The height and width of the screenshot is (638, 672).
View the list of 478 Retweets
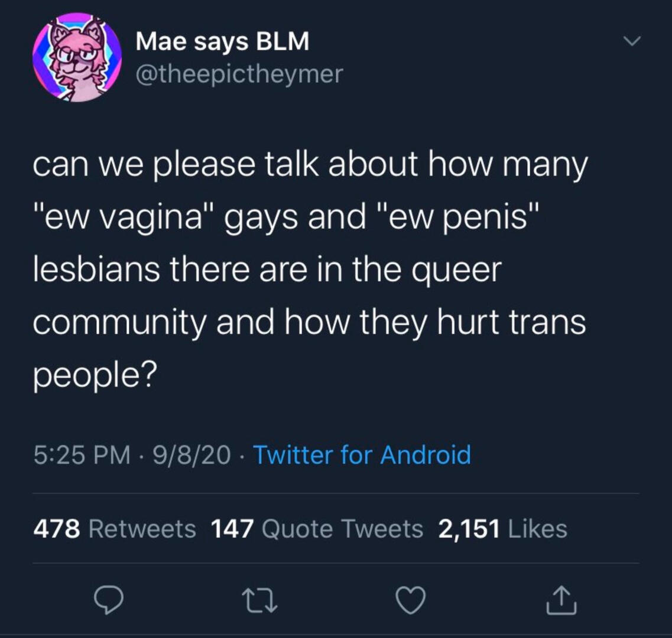pyautogui.click(x=115, y=529)
